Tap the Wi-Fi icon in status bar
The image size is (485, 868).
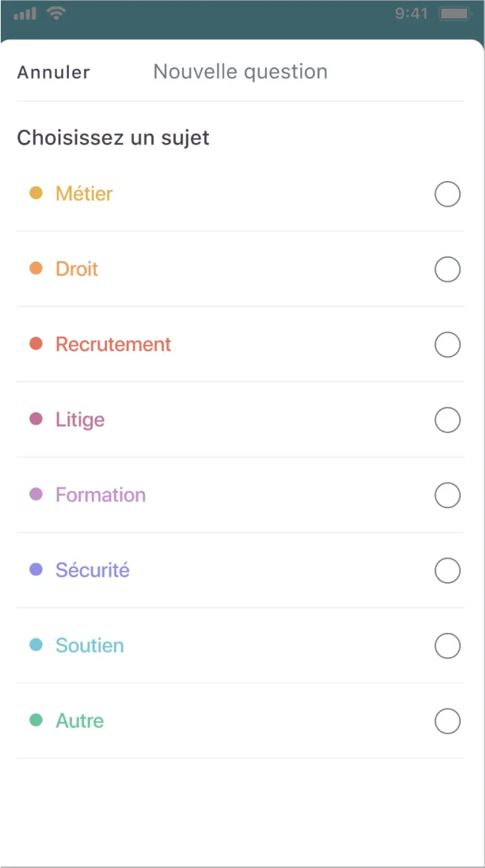pos(56,12)
